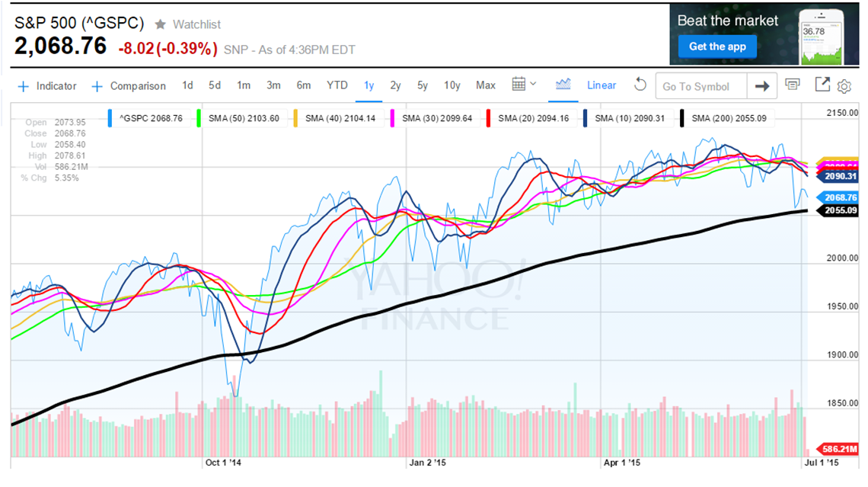Open chart in new window icon
Image resolution: width=868 pixels, height=487 pixels.
(x=822, y=85)
